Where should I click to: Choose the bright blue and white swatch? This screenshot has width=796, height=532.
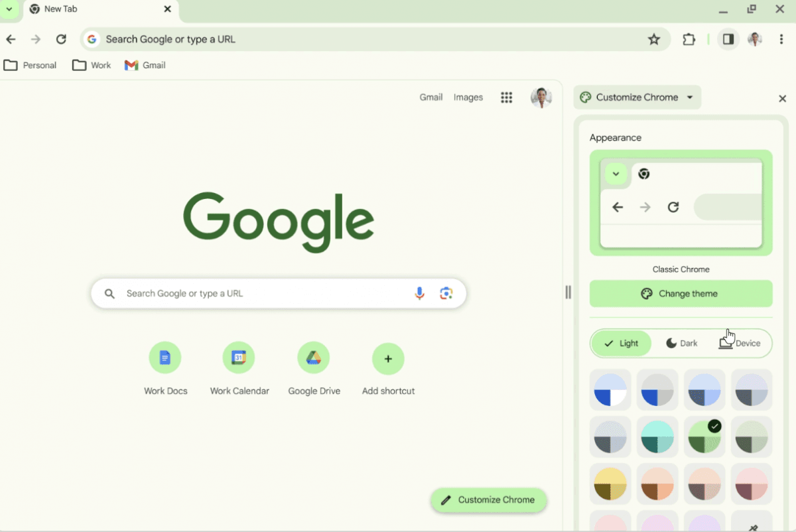(611, 390)
